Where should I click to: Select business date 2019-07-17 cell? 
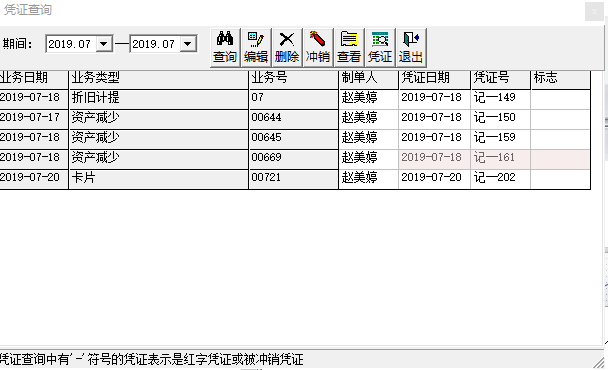tap(34, 119)
